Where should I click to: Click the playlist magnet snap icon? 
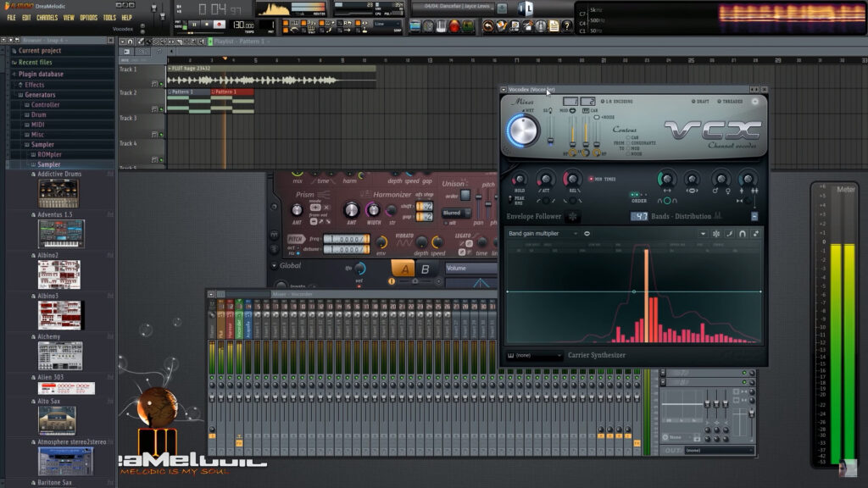point(131,42)
